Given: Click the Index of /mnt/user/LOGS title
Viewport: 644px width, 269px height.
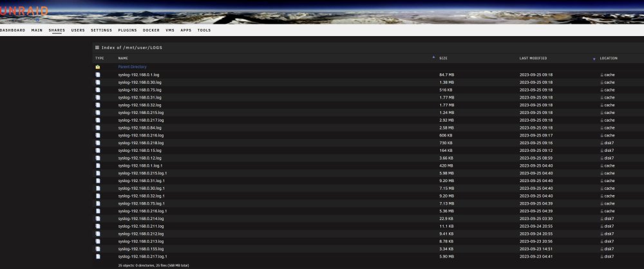Looking at the screenshot, I should (x=132, y=48).
